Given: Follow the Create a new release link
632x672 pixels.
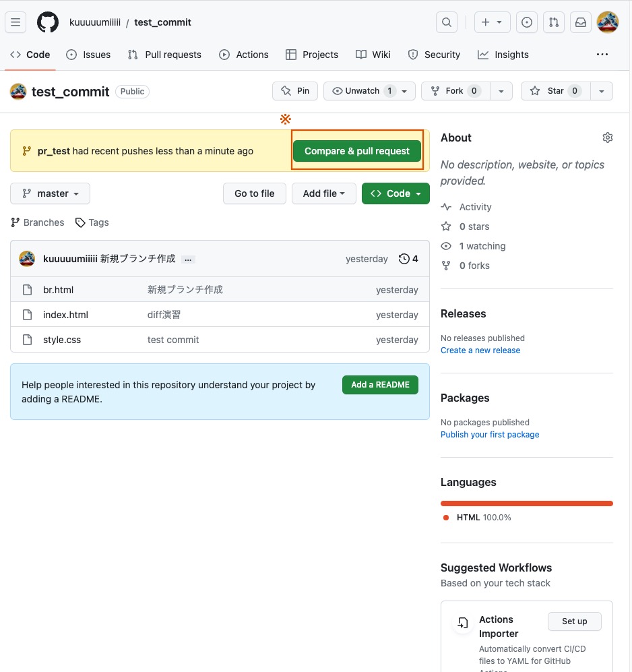Looking at the screenshot, I should pos(480,350).
